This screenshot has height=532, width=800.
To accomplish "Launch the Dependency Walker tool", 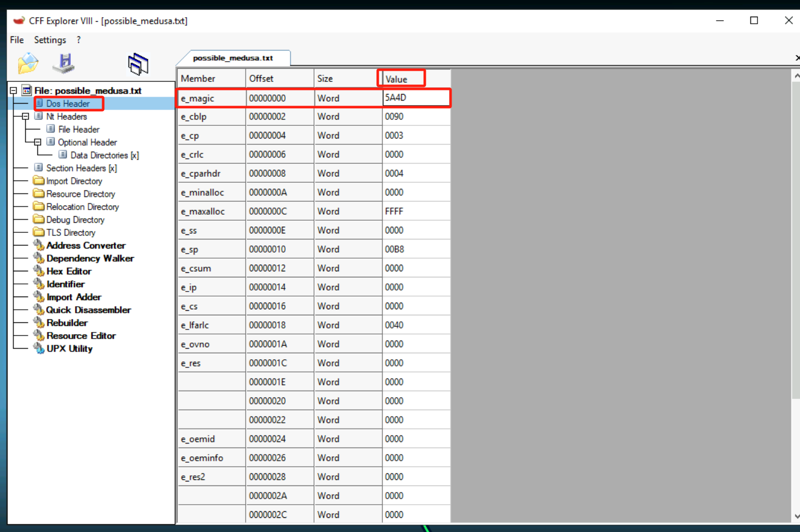I will tap(90, 258).
